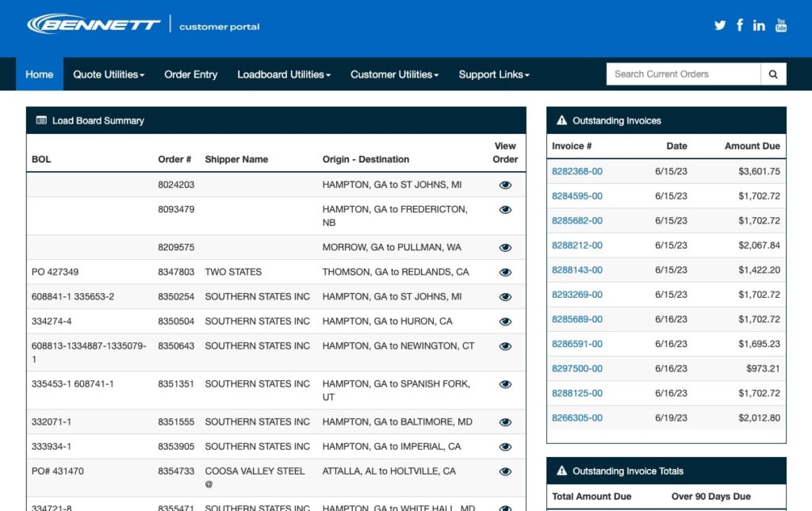Click the Order # column header
Screen dimensions: 812x511
(x=174, y=159)
